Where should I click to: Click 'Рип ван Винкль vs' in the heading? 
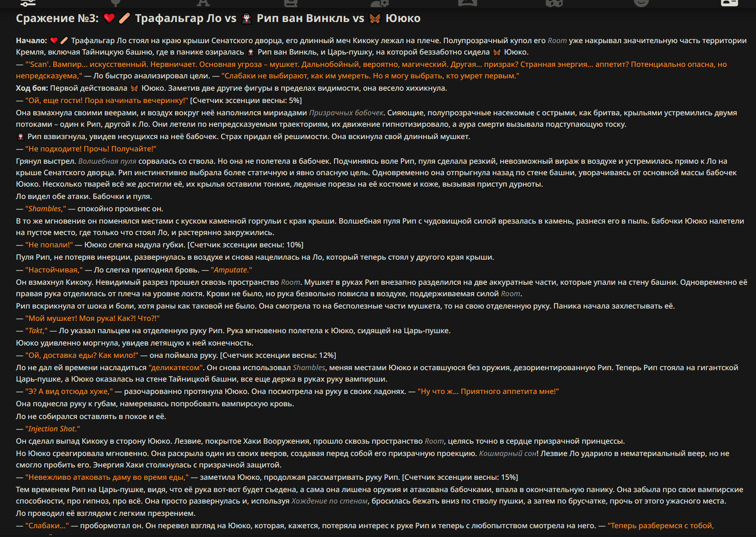310,18
